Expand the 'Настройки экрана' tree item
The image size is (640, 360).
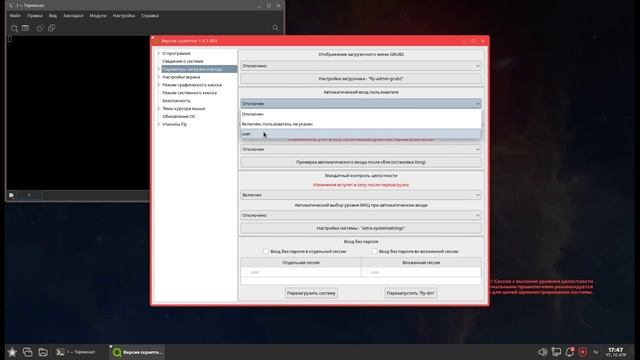pyautogui.click(x=159, y=77)
